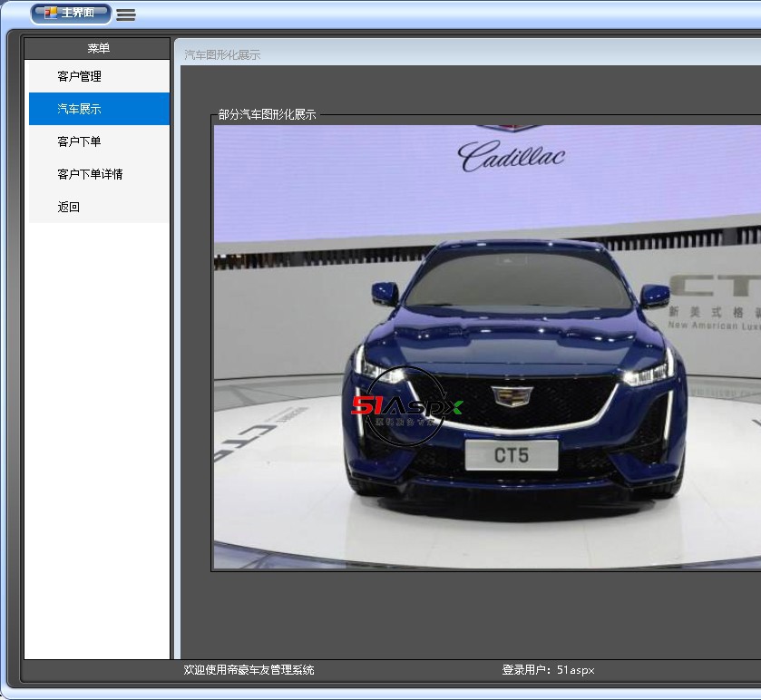The image size is (761, 700).
Task: Open 客户管理 in the sidebar menu
Action: pyautogui.click(x=80, y=76)
